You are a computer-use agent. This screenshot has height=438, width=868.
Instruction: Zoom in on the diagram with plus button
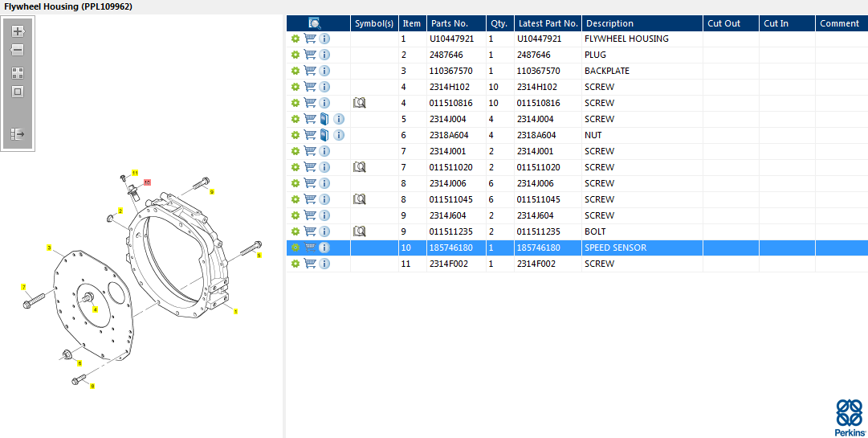coord(18,31)
